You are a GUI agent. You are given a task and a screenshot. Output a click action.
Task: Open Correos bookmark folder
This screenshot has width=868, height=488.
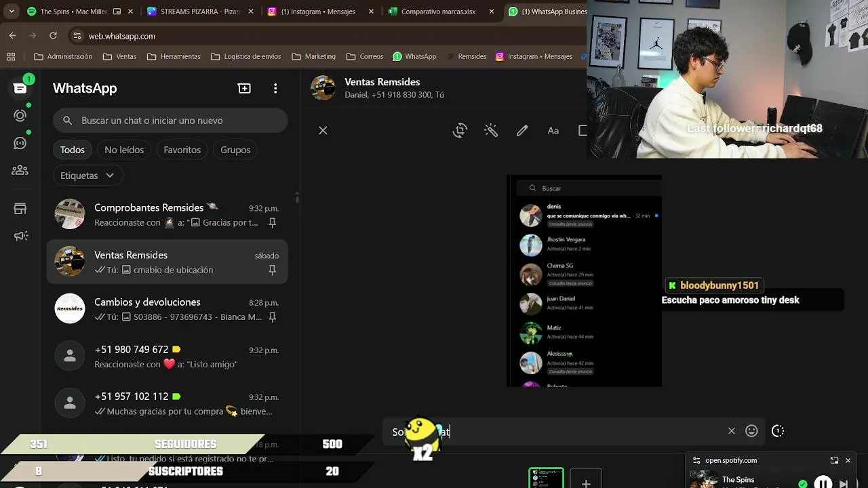[365, 56]
